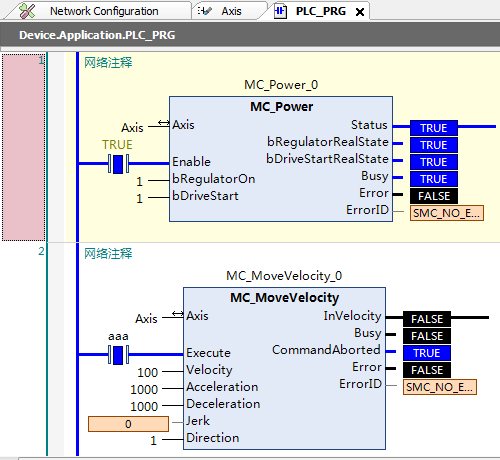Click the Axis in-out pin of MC_Power
The width and height of the screenshot is (500, 460).
point(164,123)
